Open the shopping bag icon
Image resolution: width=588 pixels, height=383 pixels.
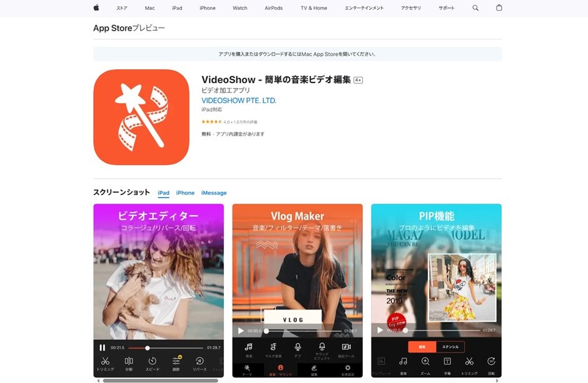[x=499, y=8]
